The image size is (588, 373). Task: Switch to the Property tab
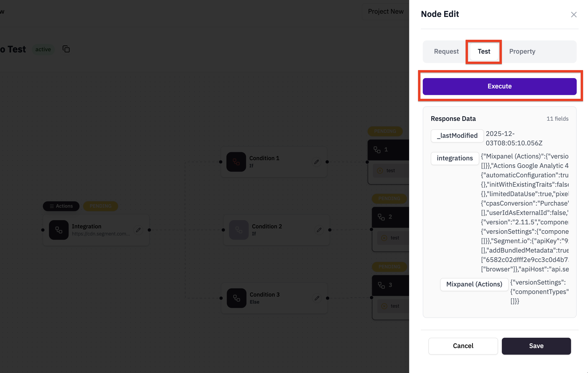coord(522,52)
